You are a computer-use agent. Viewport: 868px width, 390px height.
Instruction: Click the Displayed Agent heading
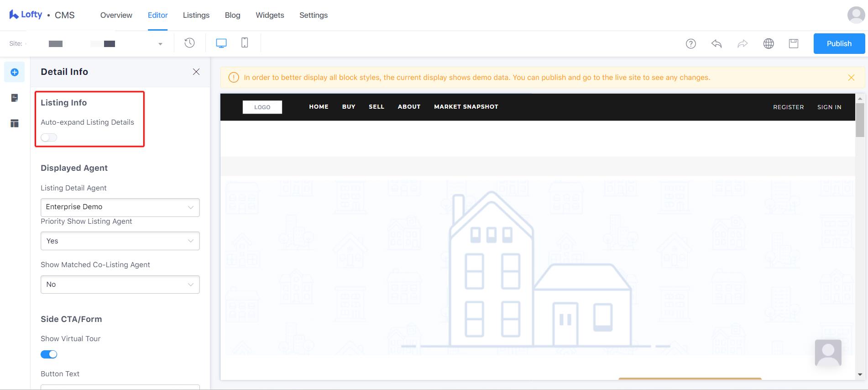(74, 168)
